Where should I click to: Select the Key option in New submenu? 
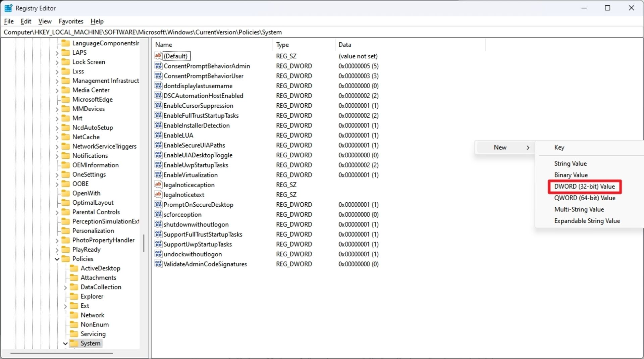pyautogui.click(x=559, y=147)
